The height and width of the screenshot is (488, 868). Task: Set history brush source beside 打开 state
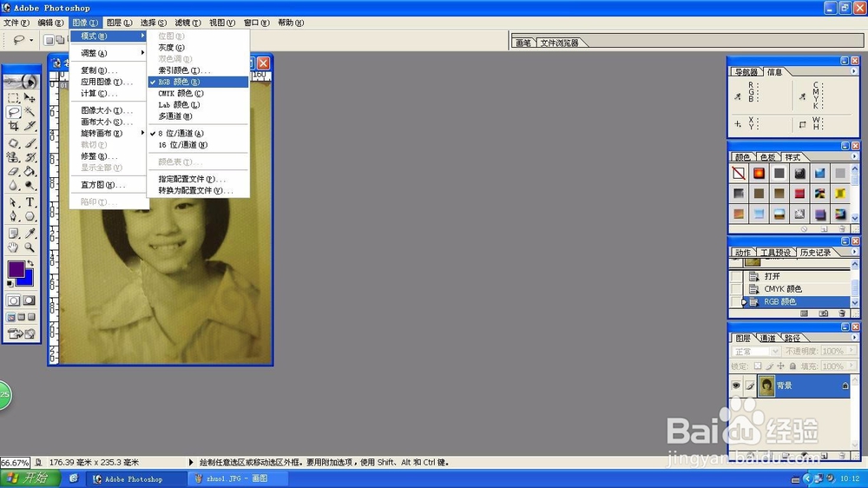click(x=736, y=276)
